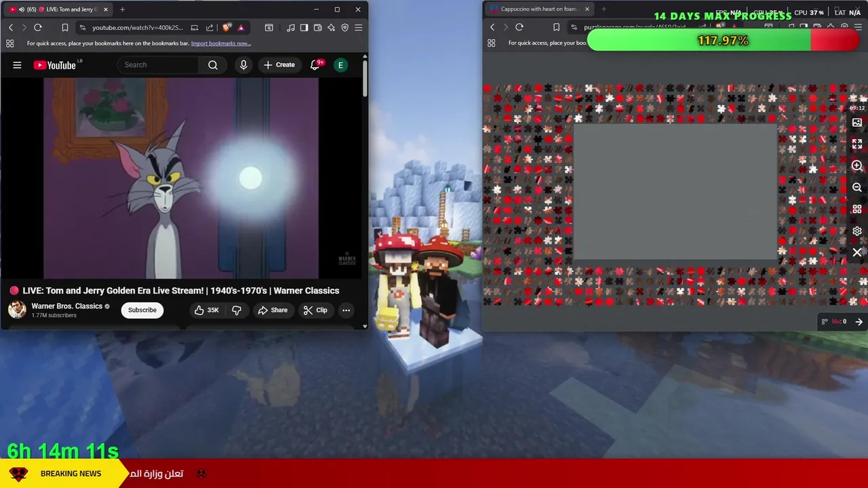Open Brave Rewards triangle icon

point(241,28)
